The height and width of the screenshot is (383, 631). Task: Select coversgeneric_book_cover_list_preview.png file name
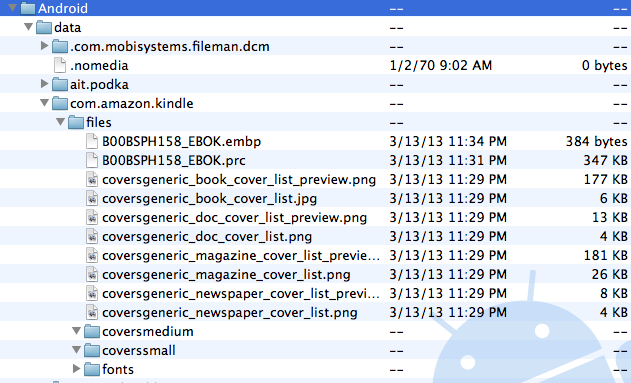(x=239, y=180)
